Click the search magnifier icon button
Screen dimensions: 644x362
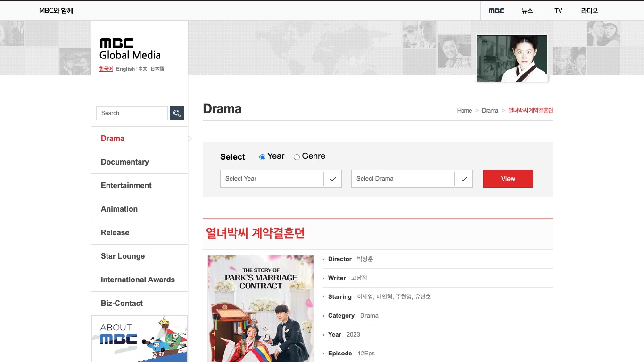[177, 113]
